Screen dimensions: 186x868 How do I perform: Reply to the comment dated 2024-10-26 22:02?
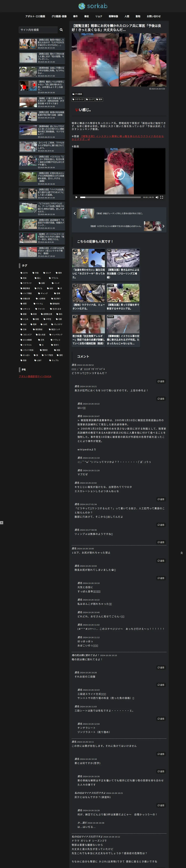click(161, 499)
